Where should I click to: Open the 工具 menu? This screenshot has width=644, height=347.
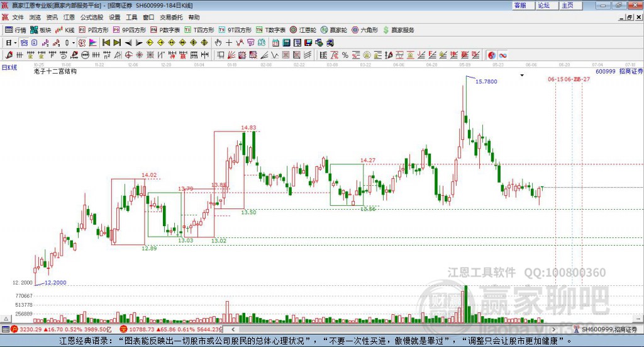[131, 17]
